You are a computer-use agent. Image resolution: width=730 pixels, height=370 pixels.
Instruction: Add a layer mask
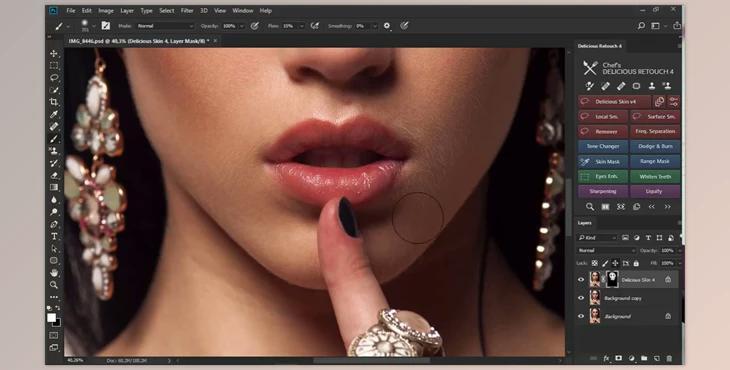pyautogui.click(x=619, y=358)
